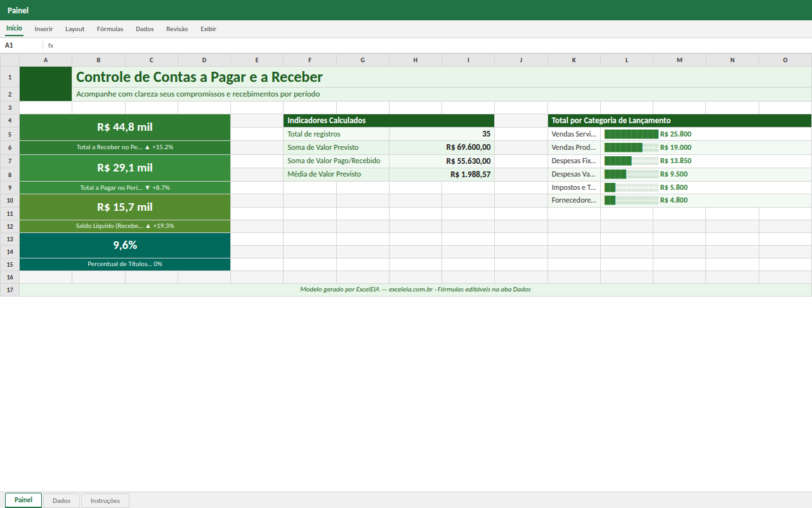The image size is (812, 508).
Task: Click the 'Total por Categoria de Lançamento' header
Action: click(x=679, y=121)
